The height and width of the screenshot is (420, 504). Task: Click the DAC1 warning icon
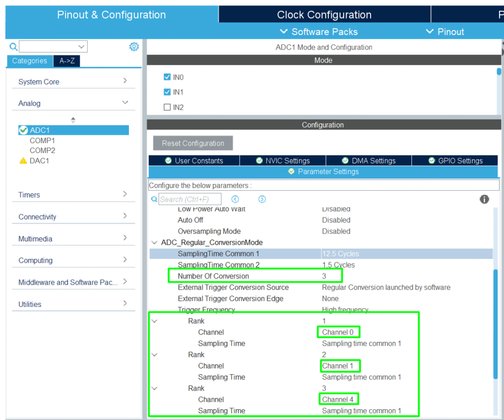point(23,161)
